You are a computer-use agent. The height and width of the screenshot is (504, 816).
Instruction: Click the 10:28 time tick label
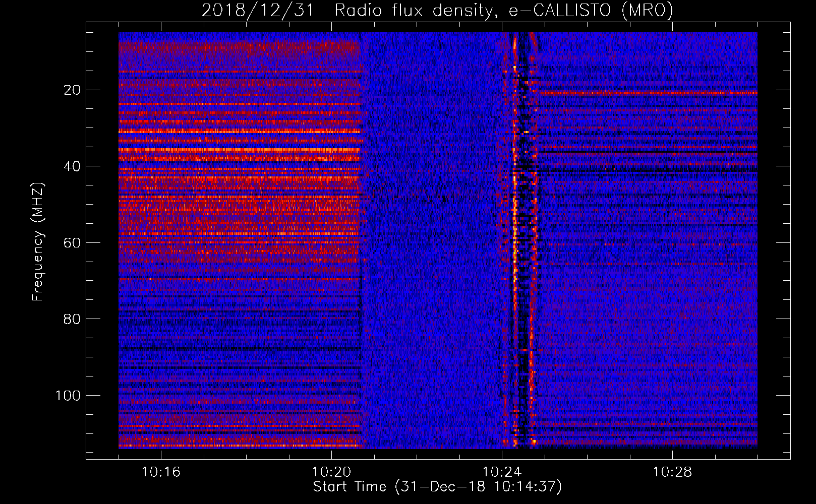[x=672, y=472]
